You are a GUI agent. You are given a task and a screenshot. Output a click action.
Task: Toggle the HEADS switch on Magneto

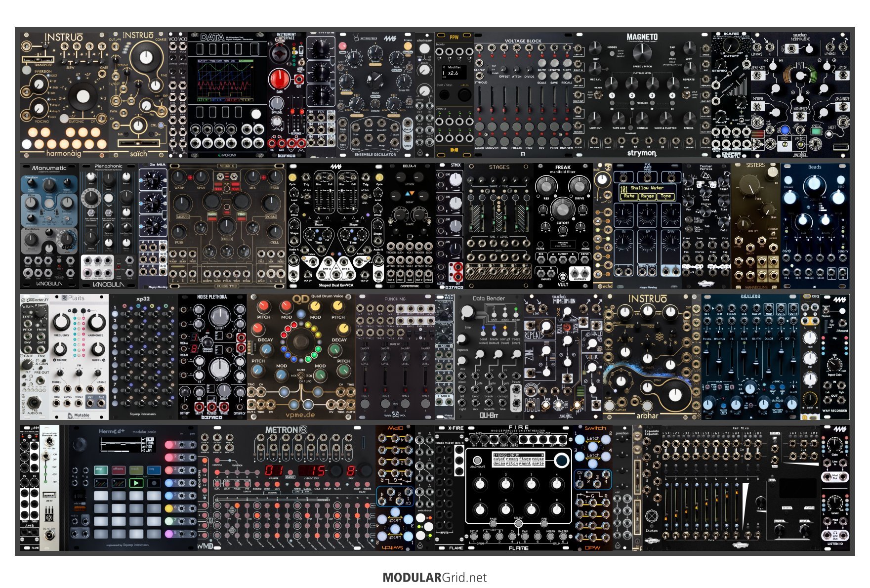598,95
